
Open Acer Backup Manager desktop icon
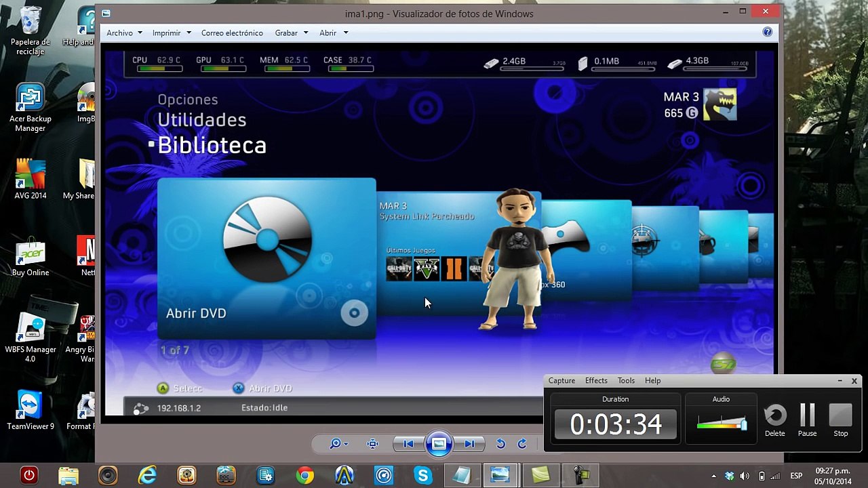[31, 108]
